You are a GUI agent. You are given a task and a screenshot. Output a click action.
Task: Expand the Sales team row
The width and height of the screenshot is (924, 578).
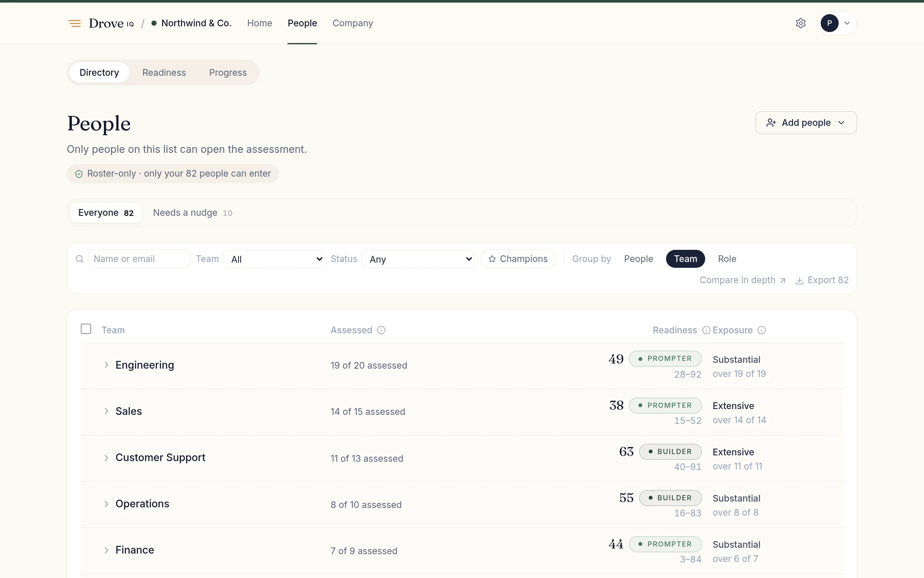106,411
